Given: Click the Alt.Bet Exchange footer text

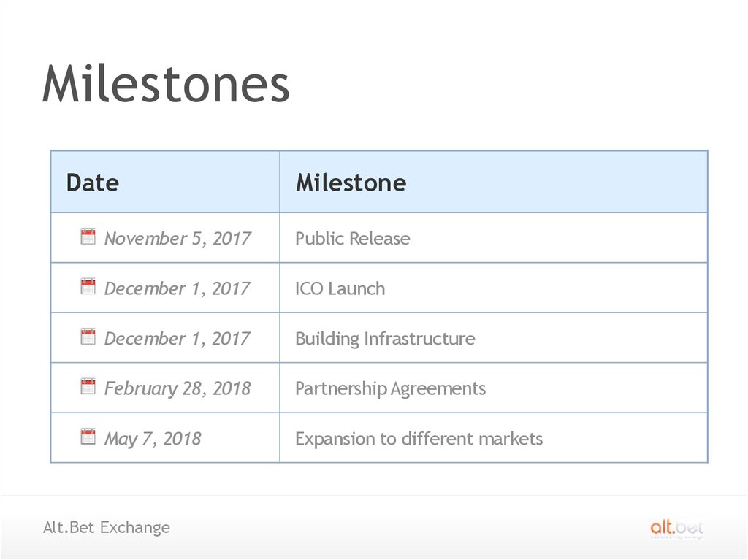Looking at the screenshot, I should click(x=107, y=527).
